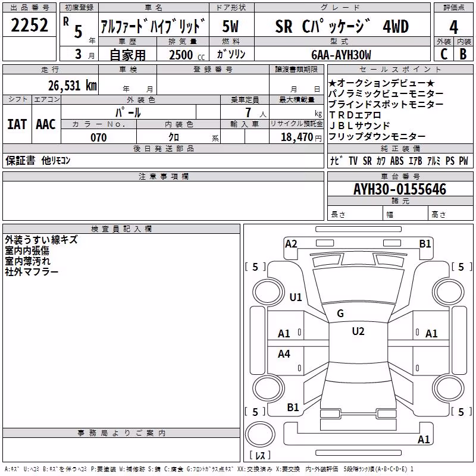This screenshot has width=476, height=476.
Task: Click fuel type ガソリン
Action: 231,54
